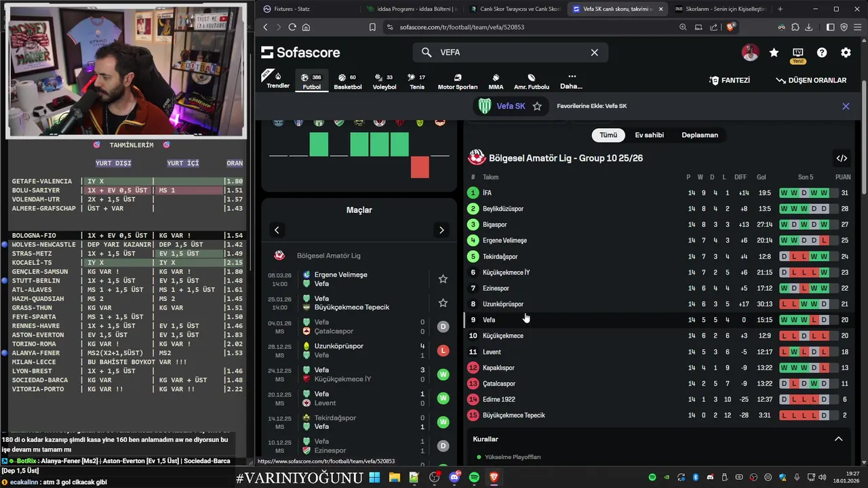Select the Futbol sport tab
Viewport: 868px width, 488px height.
coord(312,81)
